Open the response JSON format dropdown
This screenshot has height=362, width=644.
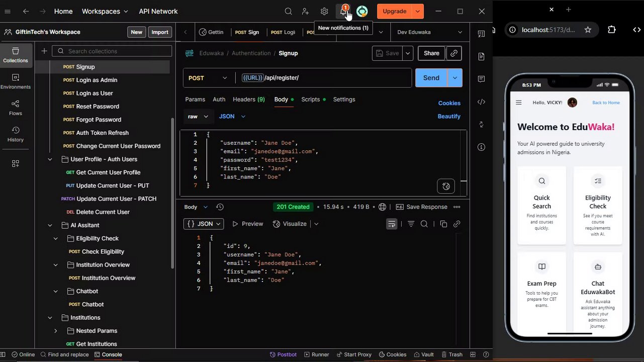click(x=204, y=224)
